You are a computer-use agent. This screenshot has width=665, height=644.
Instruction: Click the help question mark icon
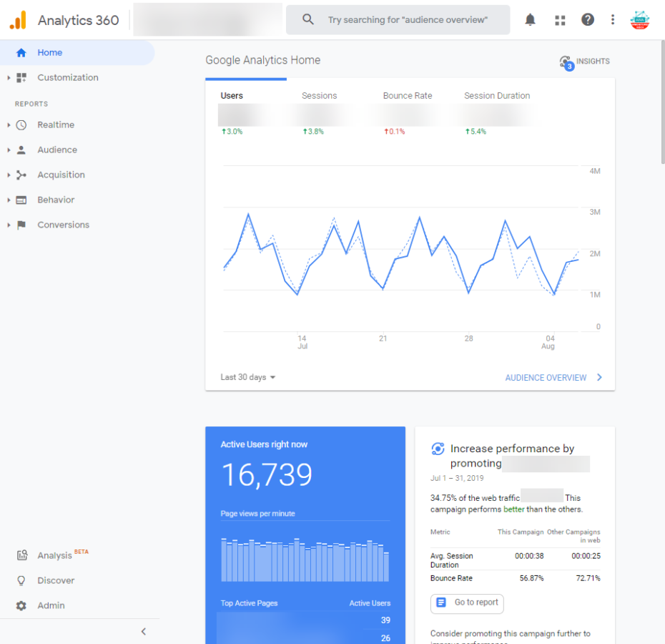point(587,20)
